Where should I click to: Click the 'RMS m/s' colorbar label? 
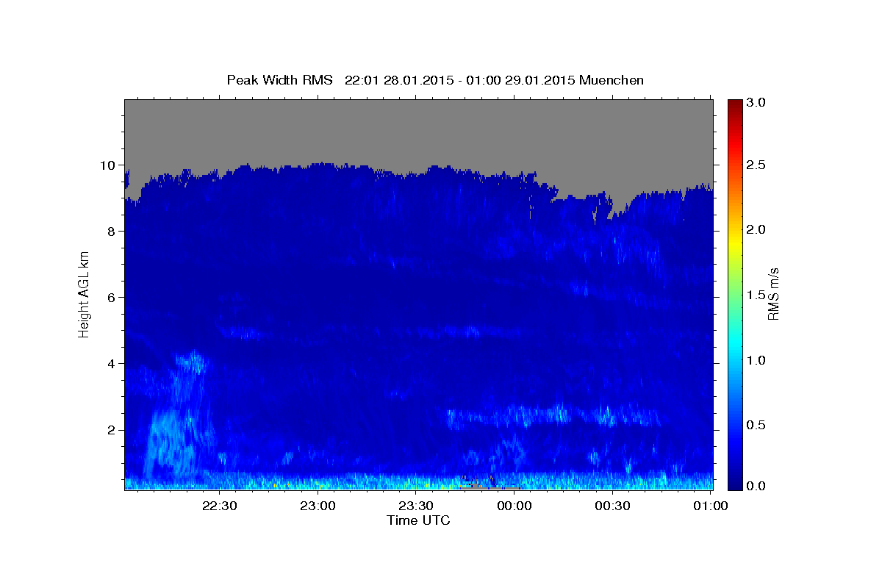772,294
